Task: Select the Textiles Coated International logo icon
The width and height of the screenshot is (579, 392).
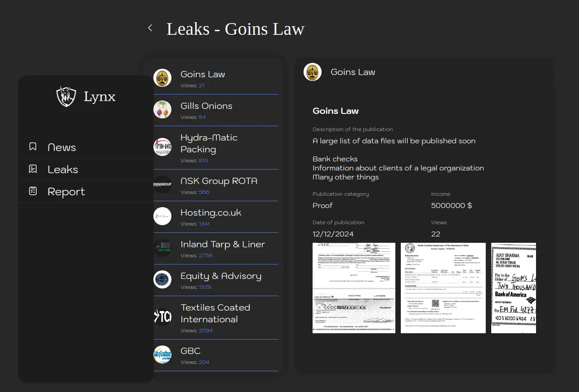Action: [x=162, y=317]
